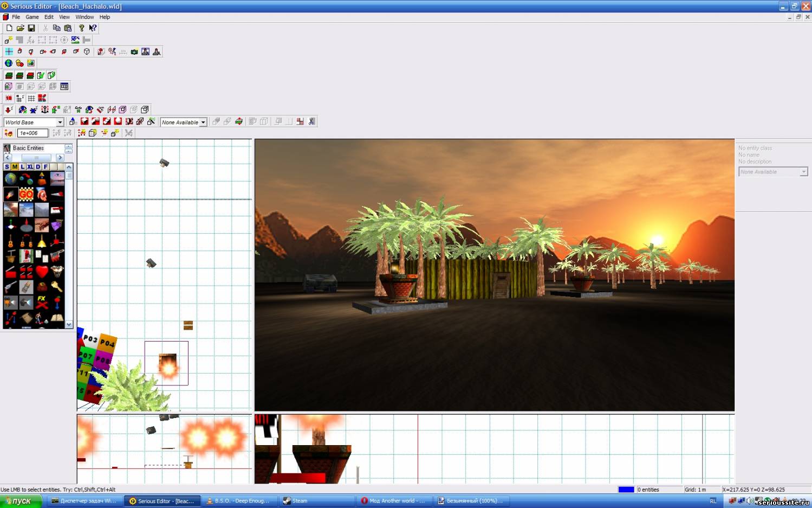Click the first green layers stack icon
Viewport: 812px width, 508px height.
[9, 75]
